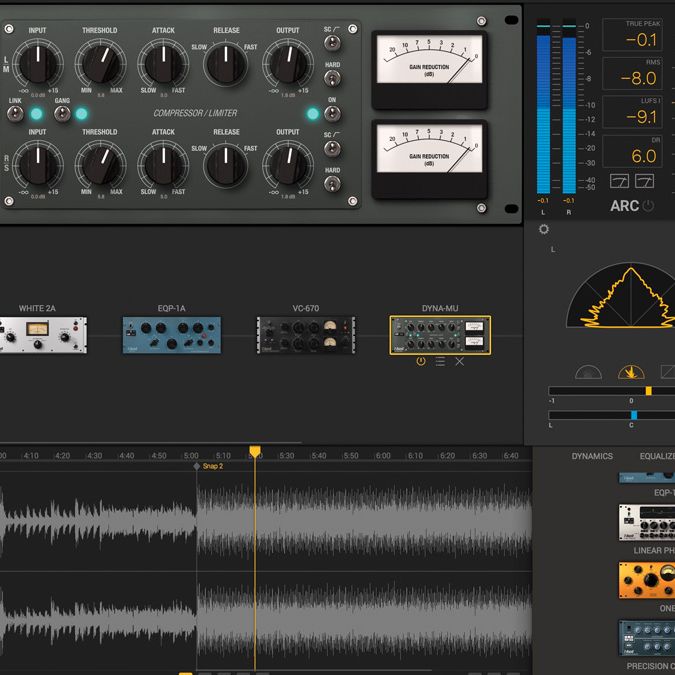
Task: Select the EQP-1A module in chain
Action: click(x=171, y=335)
